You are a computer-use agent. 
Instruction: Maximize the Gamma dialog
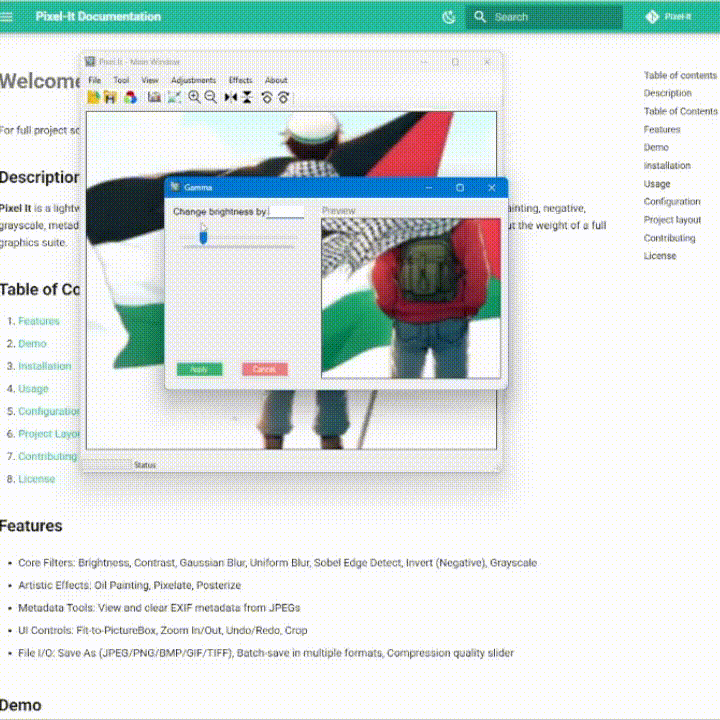coord(460,187)
